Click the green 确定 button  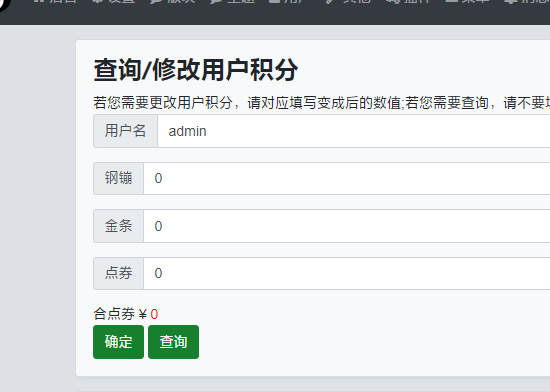[x=119, y=342]
